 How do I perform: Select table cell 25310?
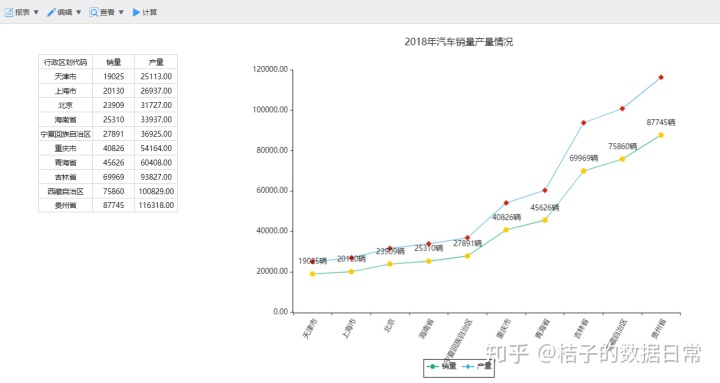coord(113,119)
